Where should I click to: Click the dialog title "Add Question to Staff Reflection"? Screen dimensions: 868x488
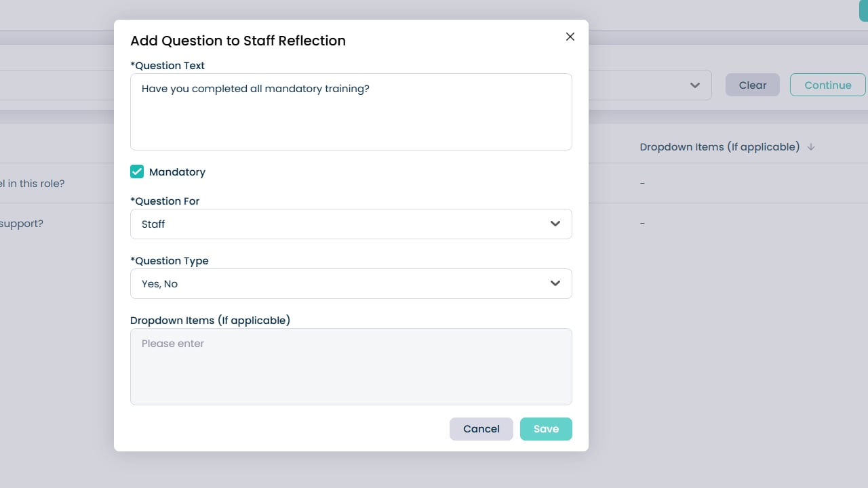[x=238, y=41]
